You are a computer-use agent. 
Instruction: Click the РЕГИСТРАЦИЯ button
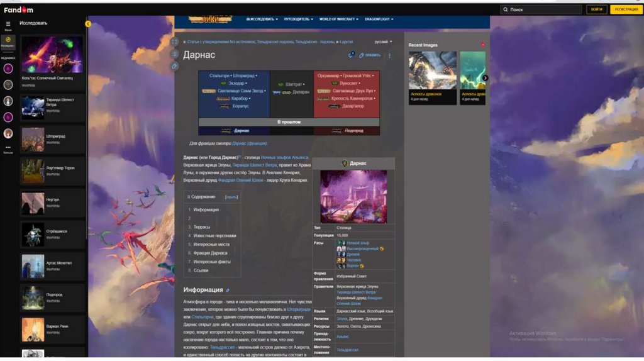click(626, 9)
